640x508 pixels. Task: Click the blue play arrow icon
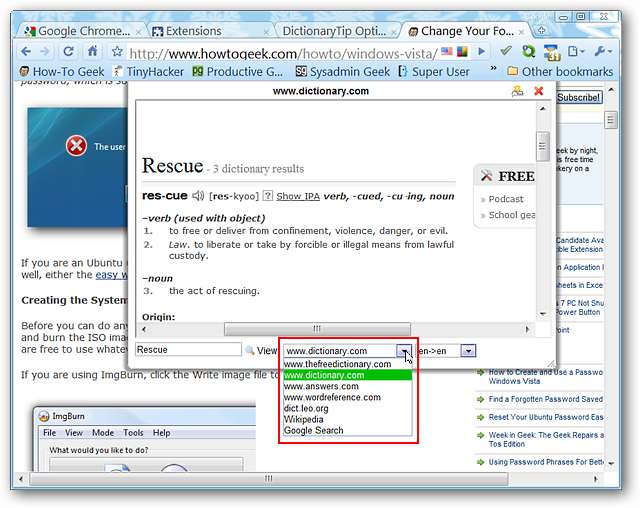(x=482, y=51)
